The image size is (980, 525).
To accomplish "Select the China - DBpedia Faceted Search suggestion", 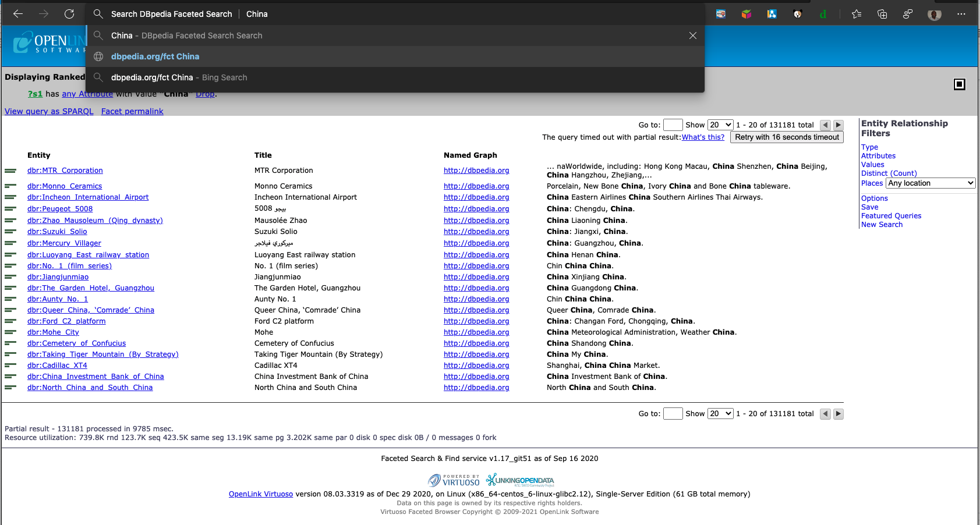I will pyautogui.click(x=395, y=36).
